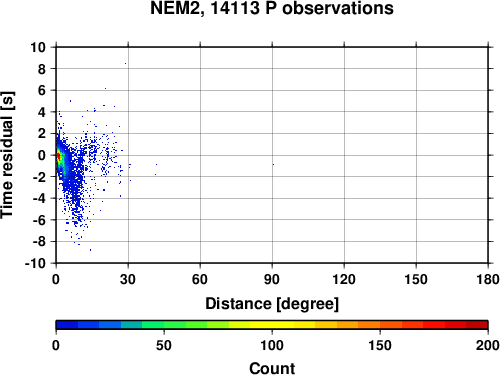Click the topmost outlier point near 8 seconds

[x=125, y=63]
